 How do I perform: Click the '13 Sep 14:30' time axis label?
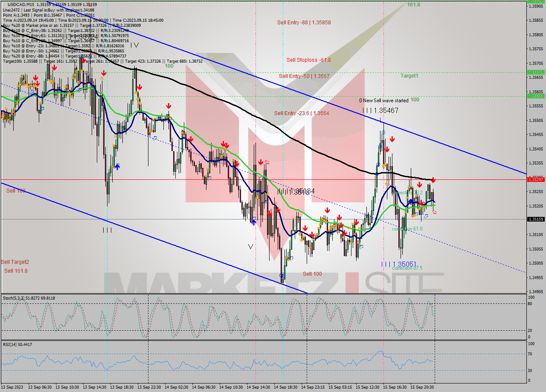pyautogui.click(x=94, y=387)
